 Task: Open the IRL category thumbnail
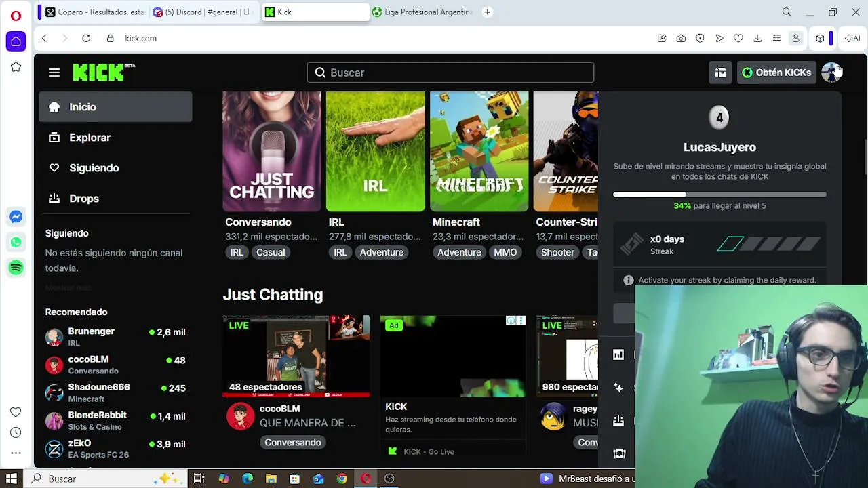(376, 152)
